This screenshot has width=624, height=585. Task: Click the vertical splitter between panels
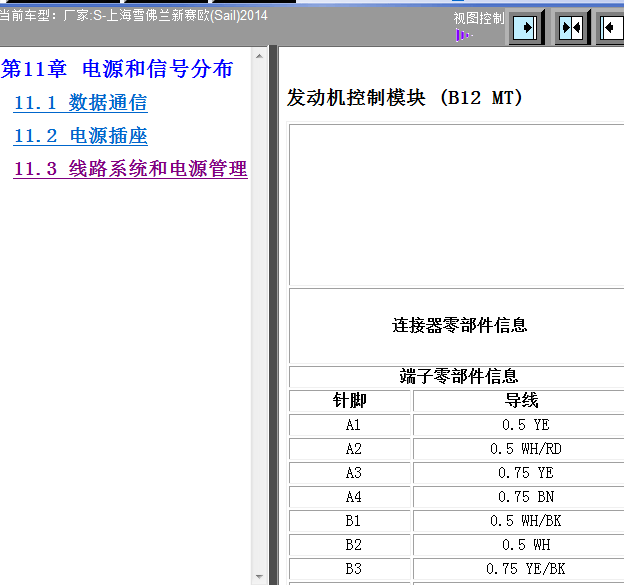pyautogui.click(x=273, y=315)
